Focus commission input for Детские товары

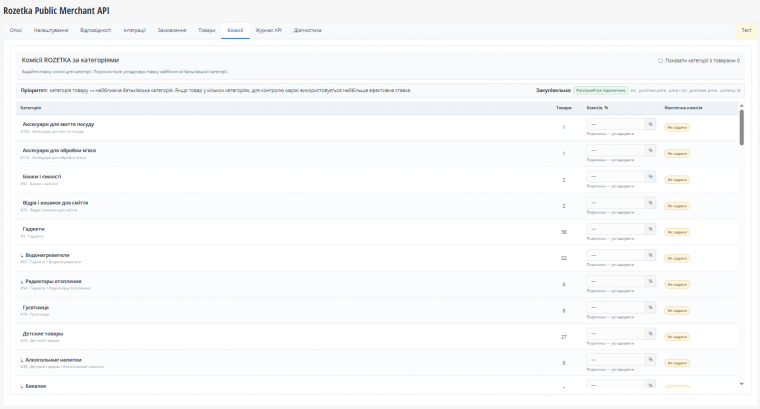[616, 333]
